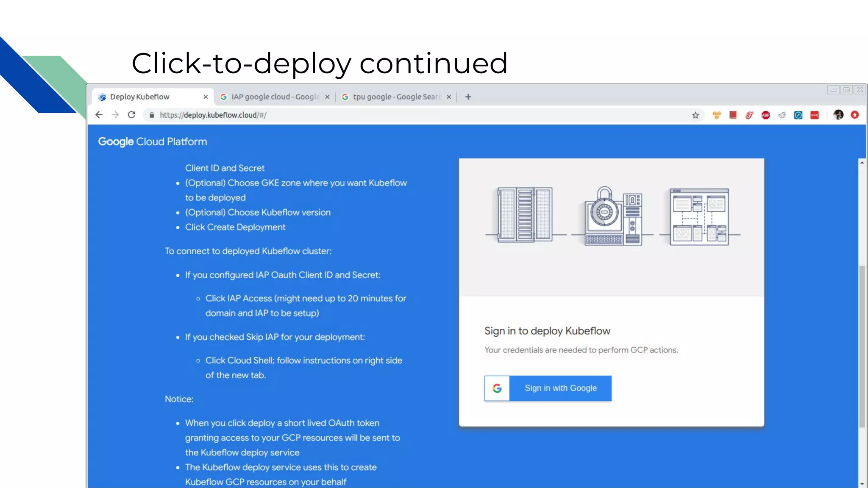Open the Adblock Plus extension
Image resolution: width=868 pixels, height=488 pixels.
[765, 115]
